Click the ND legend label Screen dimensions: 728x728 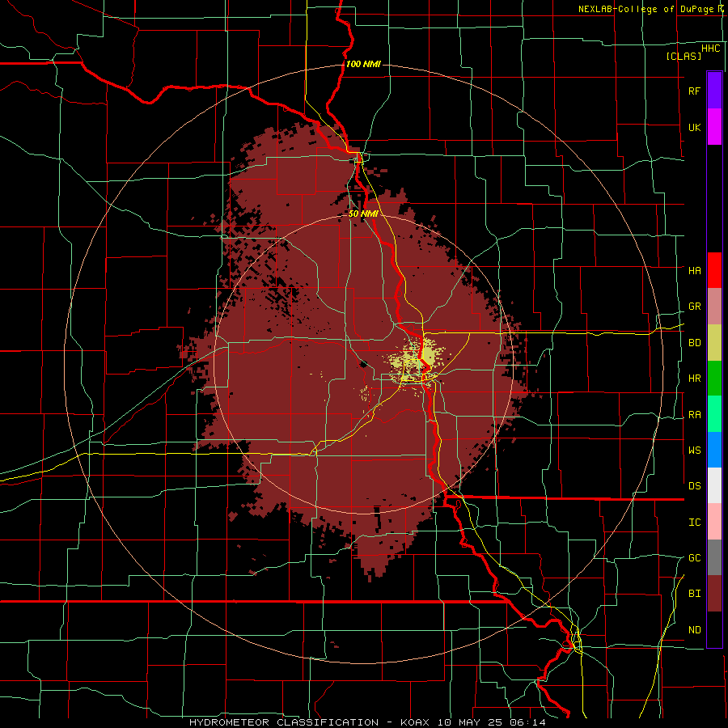click(x=694, y=630)
